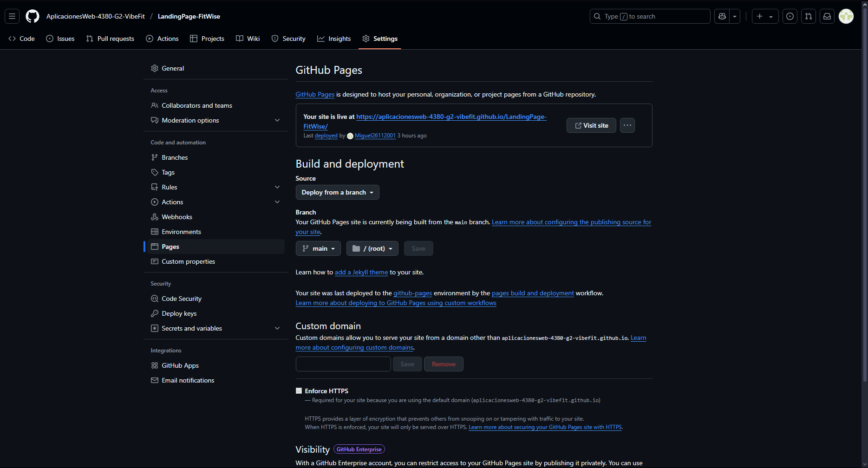This screenshot has height=468, width=868.
Task: Toggle the Enforce HTTPS checkbox
Action: tap(299, 391)
